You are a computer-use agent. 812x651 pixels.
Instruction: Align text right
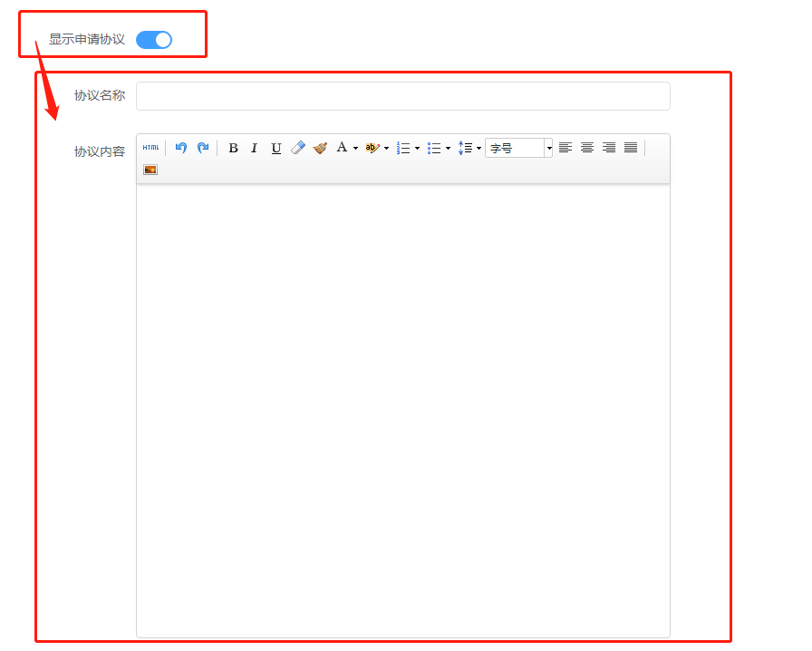tap(609, 148)
